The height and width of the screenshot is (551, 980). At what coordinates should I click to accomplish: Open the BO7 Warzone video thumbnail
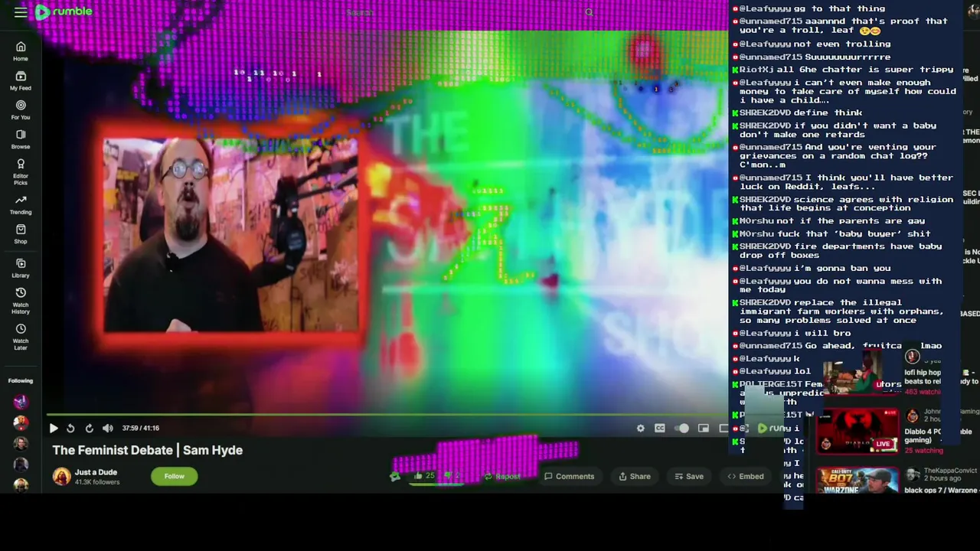[x=857, y=481]
